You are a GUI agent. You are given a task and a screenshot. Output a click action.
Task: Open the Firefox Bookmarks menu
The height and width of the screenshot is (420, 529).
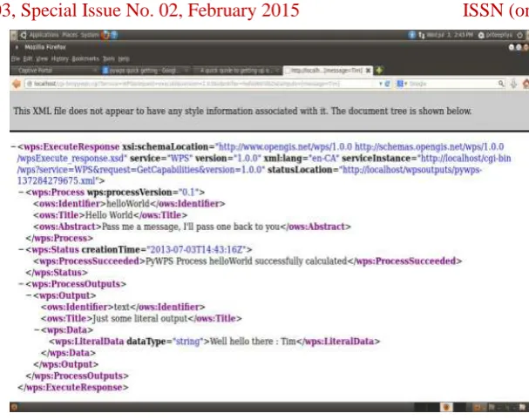click(85, 58)
